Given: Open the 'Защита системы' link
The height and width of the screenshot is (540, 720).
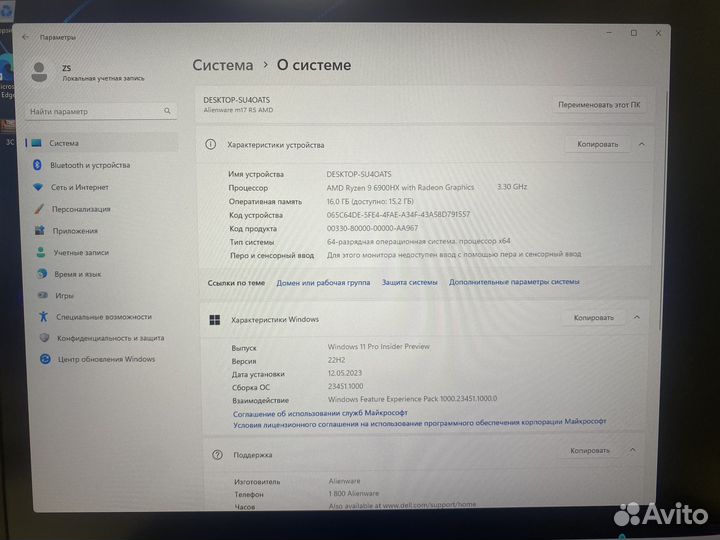Looking at the screenshot, I should coord(410,282).
